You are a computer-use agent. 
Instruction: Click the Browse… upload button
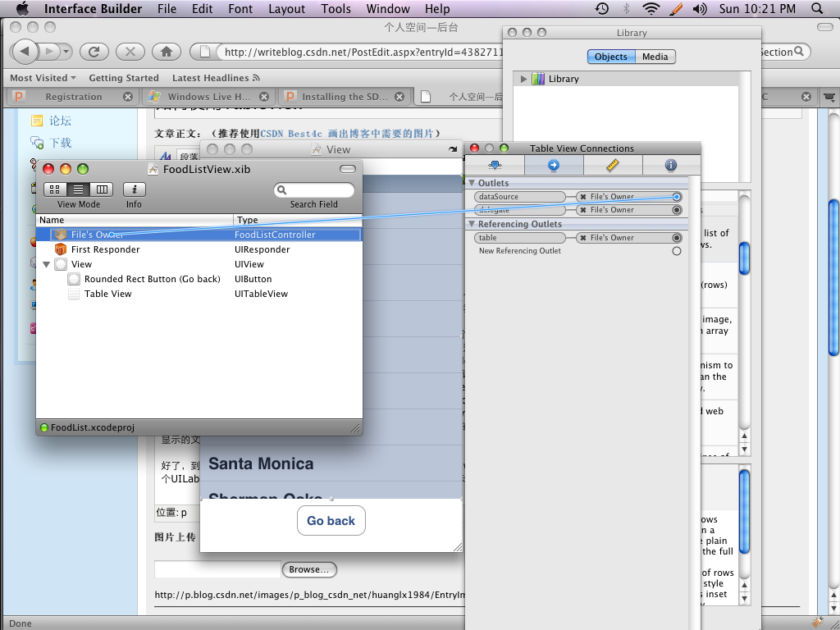(309, 569)
